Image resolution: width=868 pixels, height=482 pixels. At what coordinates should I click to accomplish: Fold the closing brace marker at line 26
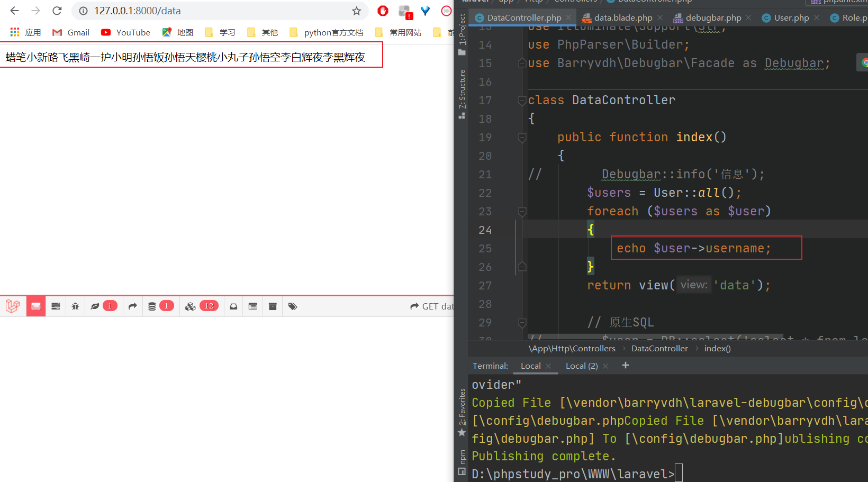pyautogui.click(x=522, y=267)
